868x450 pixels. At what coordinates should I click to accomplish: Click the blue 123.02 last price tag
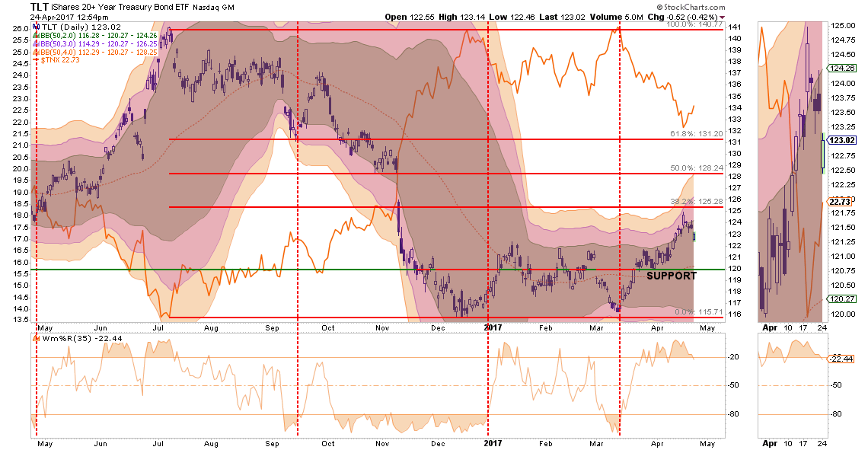click(844, 139)
